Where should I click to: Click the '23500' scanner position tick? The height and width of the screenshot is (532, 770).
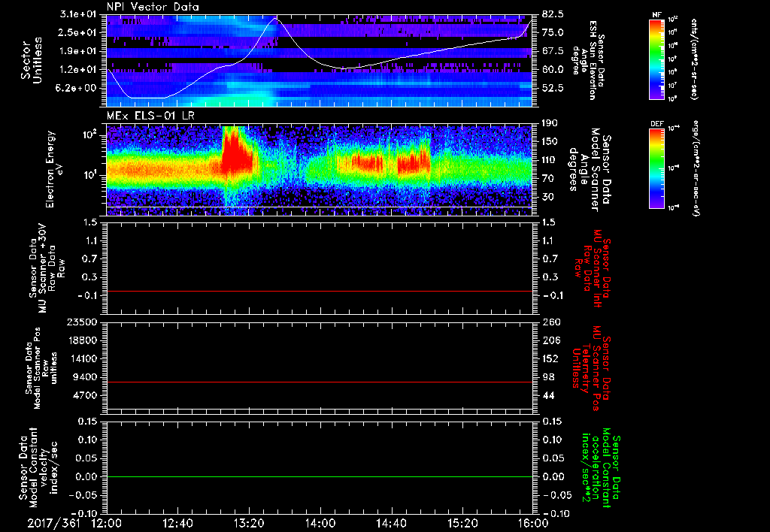[82, 322]
